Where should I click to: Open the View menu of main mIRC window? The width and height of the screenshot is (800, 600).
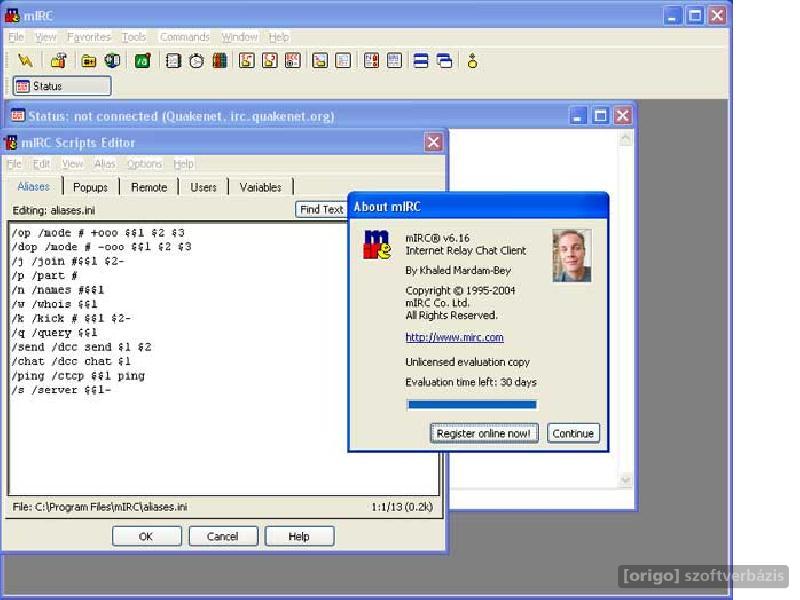[45, 37]
